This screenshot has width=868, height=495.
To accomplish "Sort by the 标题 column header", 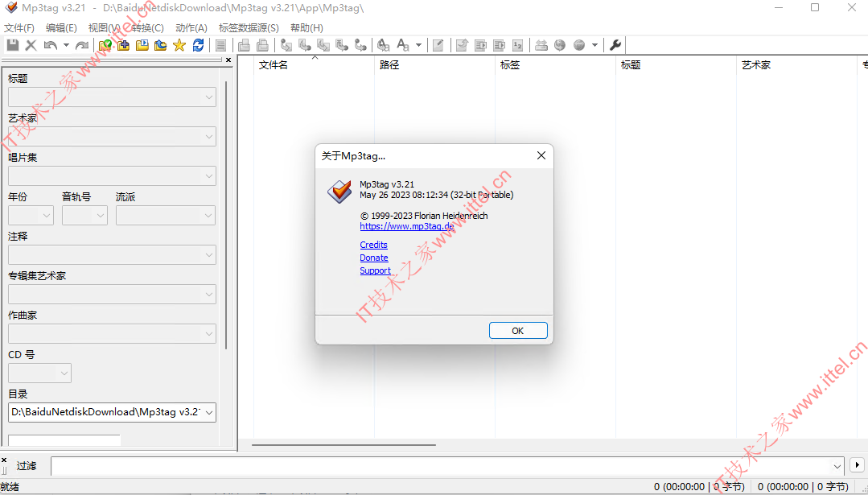I will pos(676,64).
